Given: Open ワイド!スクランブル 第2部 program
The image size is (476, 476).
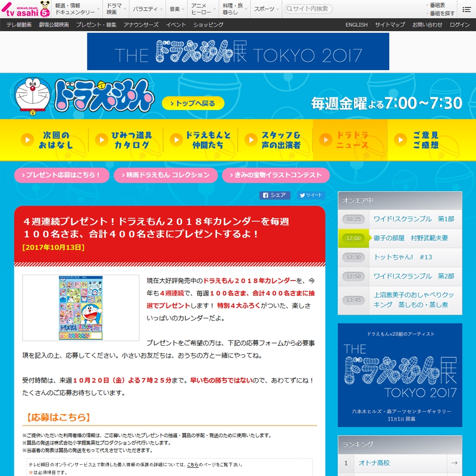Looking at the screenshot, I should (x=414, y=276).
